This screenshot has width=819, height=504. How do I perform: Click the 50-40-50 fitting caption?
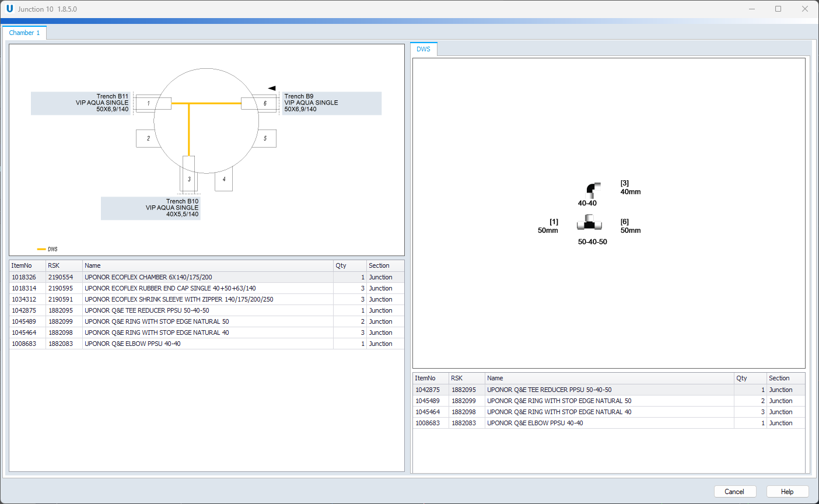[x=593, y=242]
